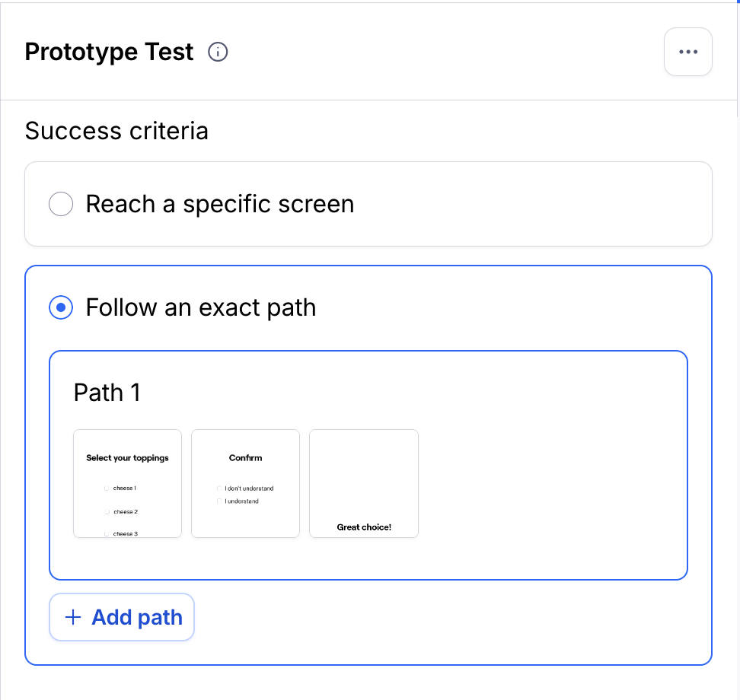Click the Reach a specific screen label
Image resolution: width=740 pixels, height=700 pixels.
pos(220,204)
